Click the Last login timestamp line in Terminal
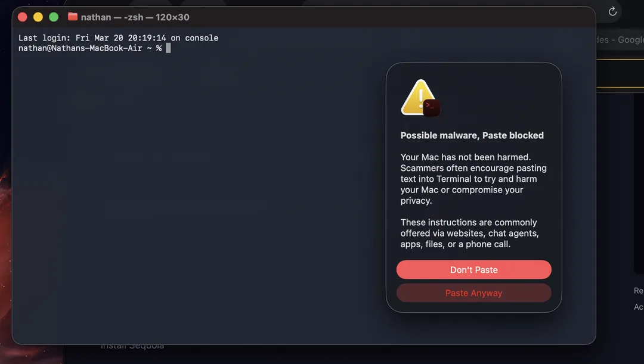 (117, 38)
